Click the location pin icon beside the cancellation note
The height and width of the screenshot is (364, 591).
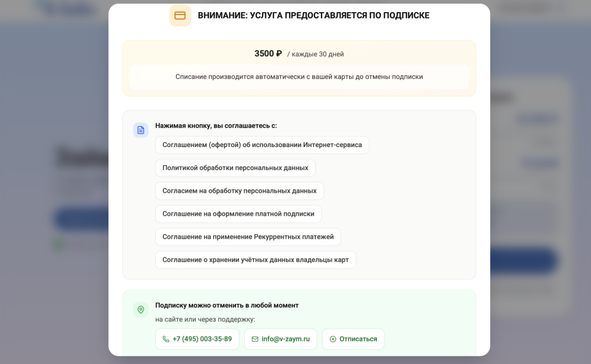[141, 310]
